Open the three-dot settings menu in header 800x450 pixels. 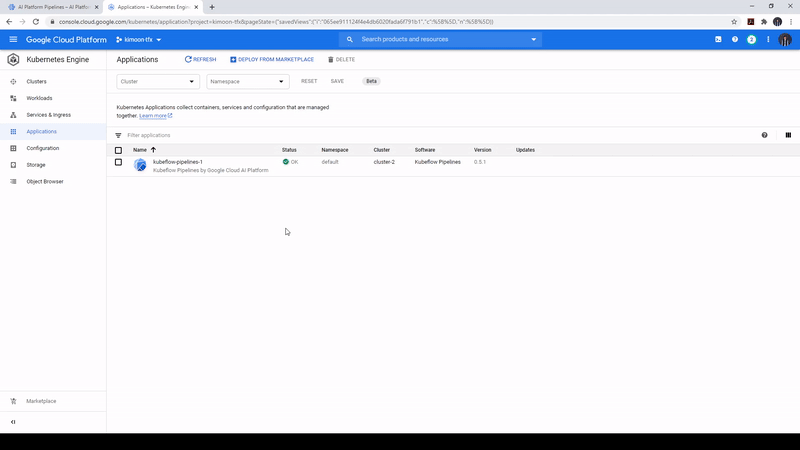click(768, 39)
